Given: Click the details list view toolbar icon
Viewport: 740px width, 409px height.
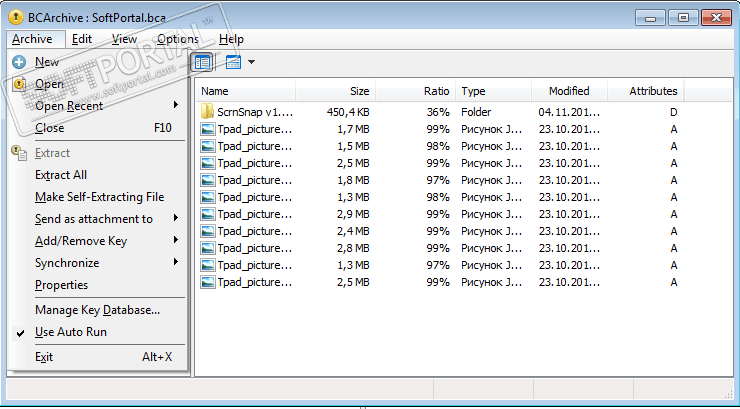Looking at the screenshot, I should click(202, 62).
